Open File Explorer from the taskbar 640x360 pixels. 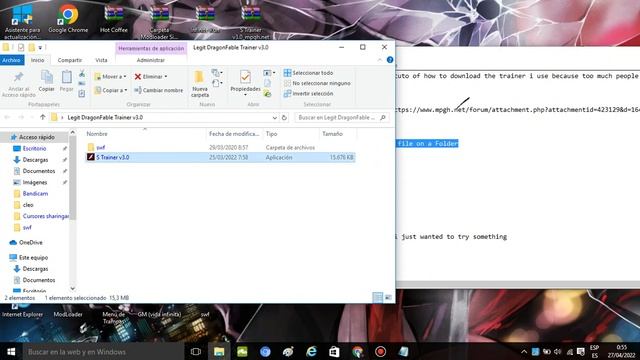point(219,351)
